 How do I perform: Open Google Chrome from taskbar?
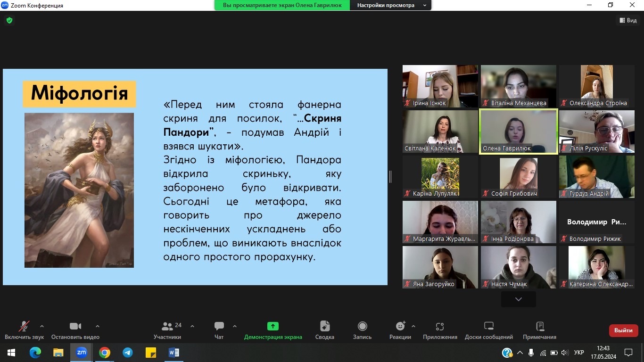point(105,353)
